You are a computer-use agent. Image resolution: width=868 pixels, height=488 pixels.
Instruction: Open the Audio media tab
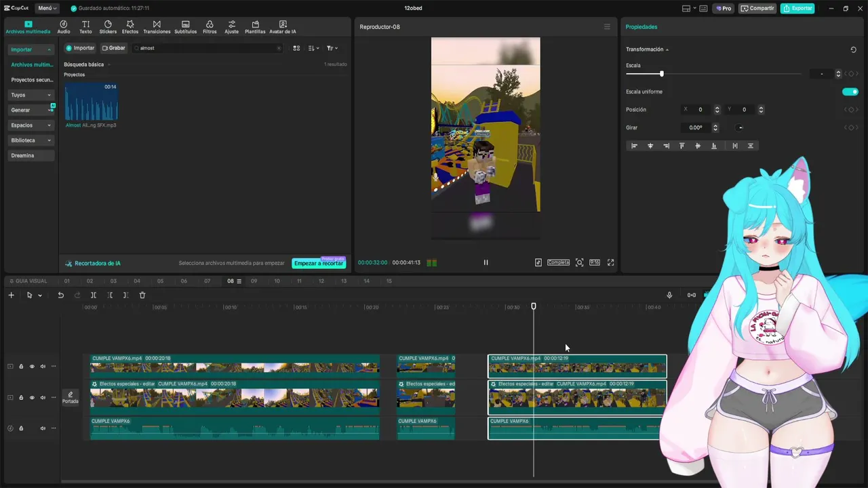(64, 27)
